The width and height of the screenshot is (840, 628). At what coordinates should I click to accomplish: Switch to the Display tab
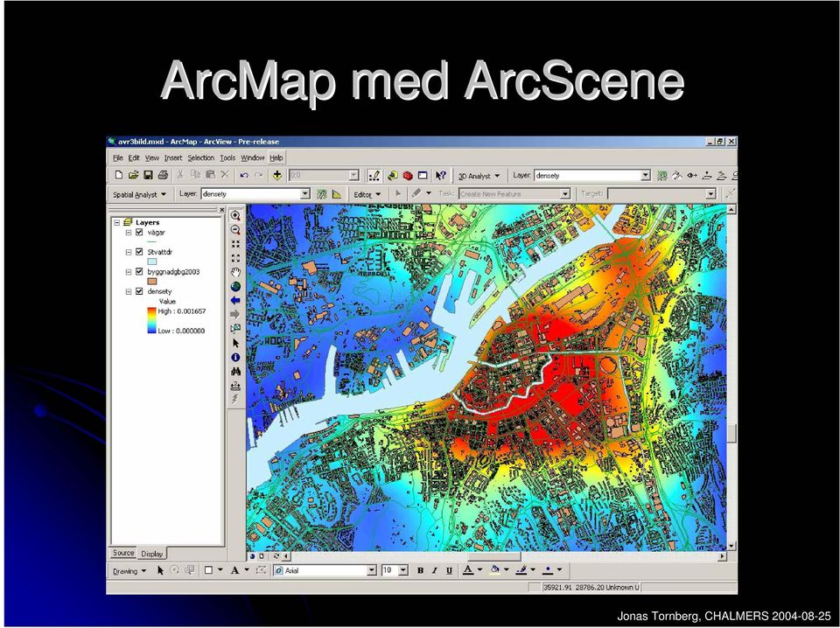pos(152,554)
